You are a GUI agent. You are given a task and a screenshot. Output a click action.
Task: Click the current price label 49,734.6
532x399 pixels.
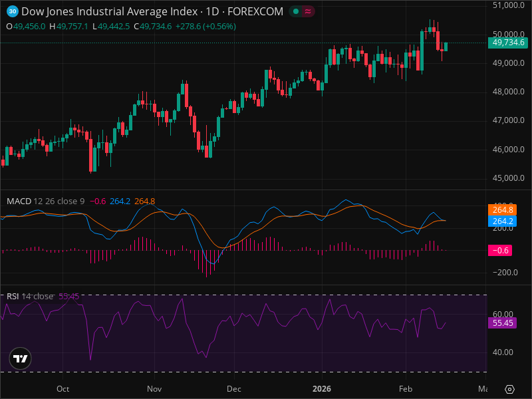pyautogui.click(x=508, y=43)
